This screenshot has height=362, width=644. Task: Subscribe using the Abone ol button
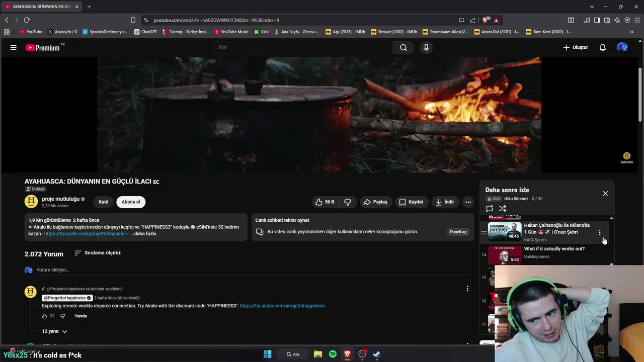[131, 202]
